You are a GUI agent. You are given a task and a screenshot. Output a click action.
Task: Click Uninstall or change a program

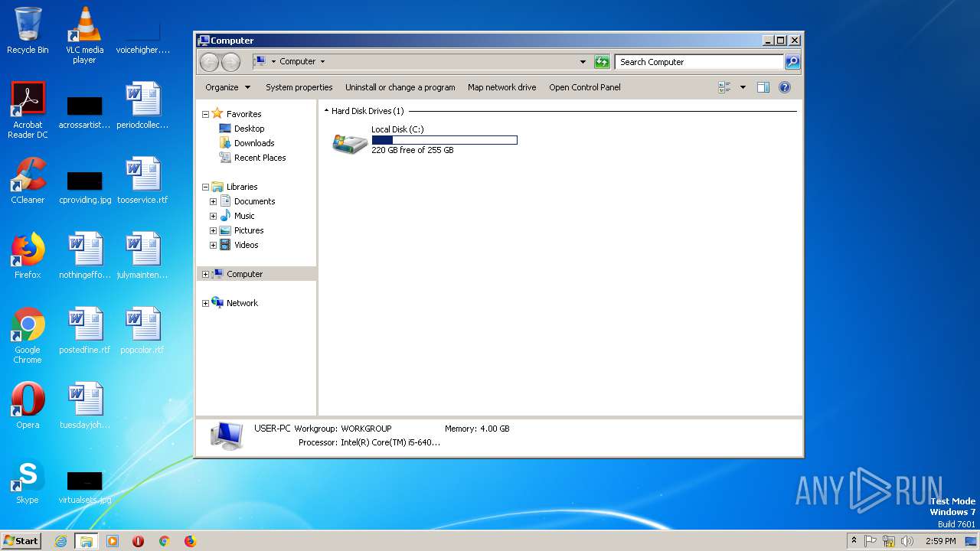pos(400,87)
